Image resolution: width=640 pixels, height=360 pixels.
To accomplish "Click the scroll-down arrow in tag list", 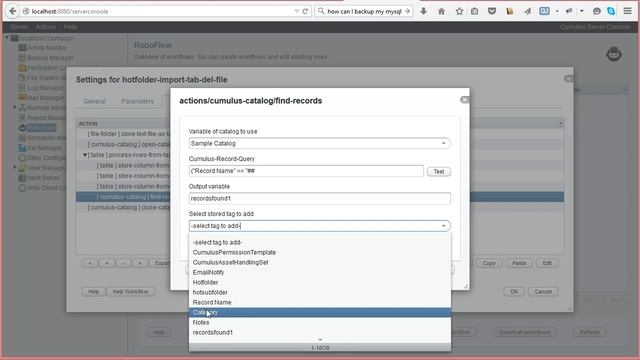I will pyautogui.click(x=320, y=340).
